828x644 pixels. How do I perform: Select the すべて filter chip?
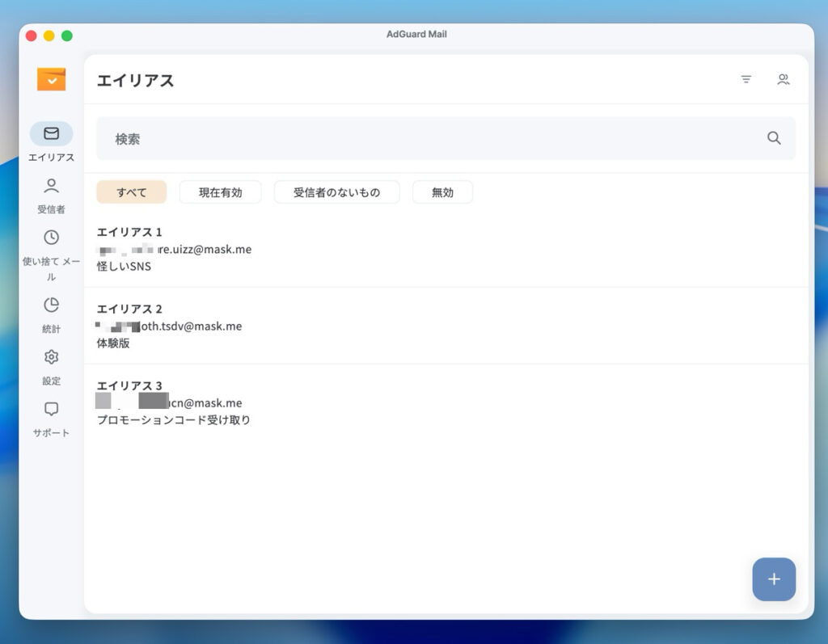coord(131,192)
